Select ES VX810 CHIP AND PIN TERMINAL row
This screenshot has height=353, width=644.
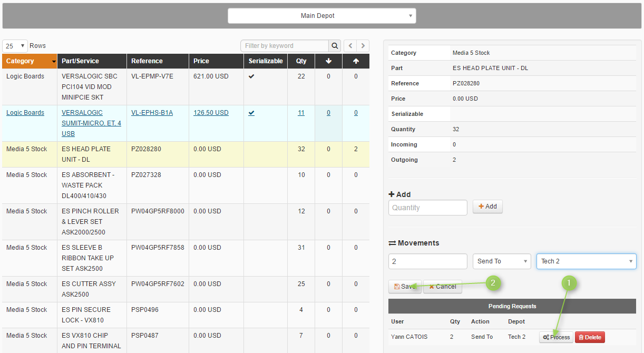186,340
